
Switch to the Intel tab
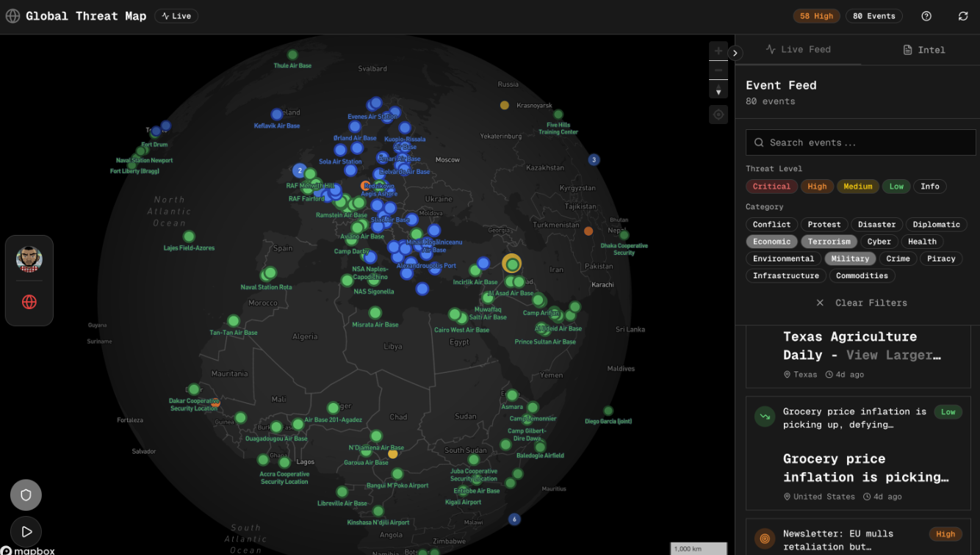pos(923,50)
